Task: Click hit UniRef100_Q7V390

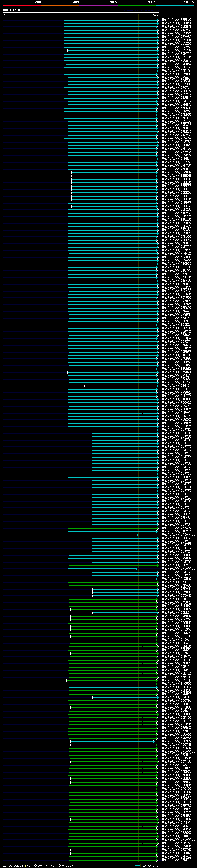Action: [176, 528]
